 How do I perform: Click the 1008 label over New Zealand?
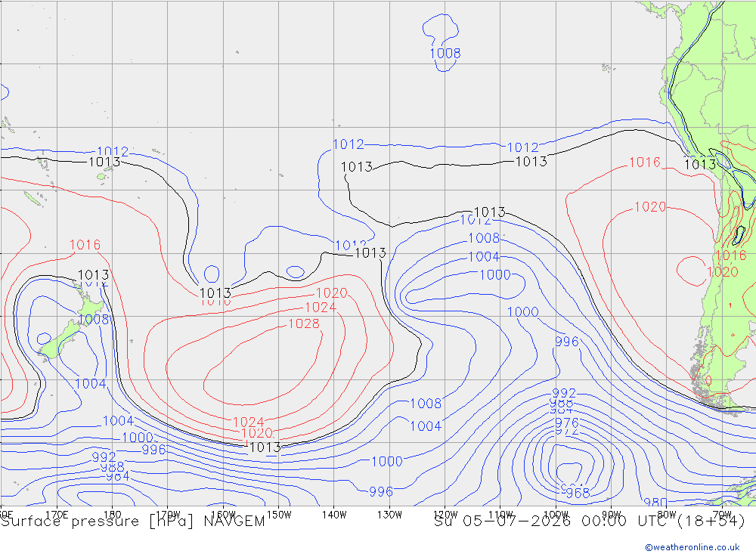point(94,319)
